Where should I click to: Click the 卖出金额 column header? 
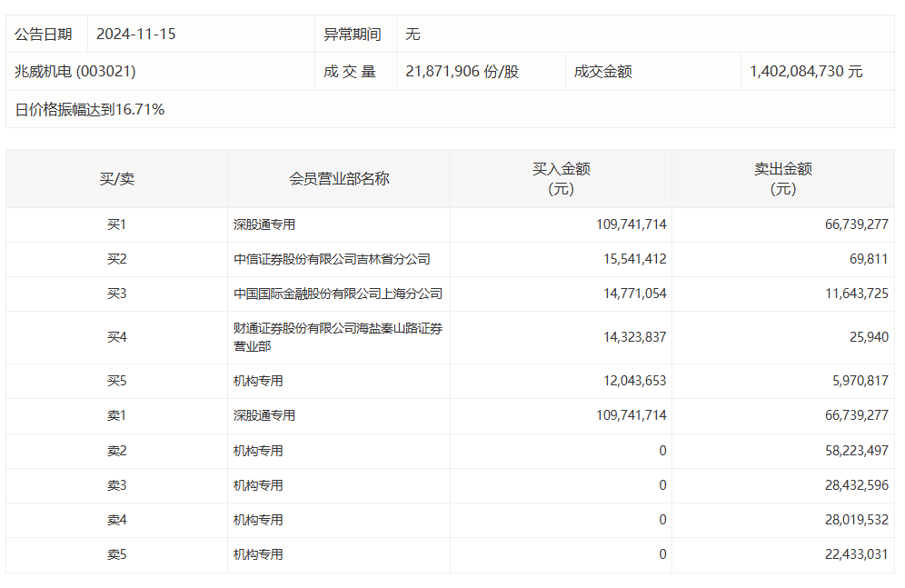[x=783, y=179]
